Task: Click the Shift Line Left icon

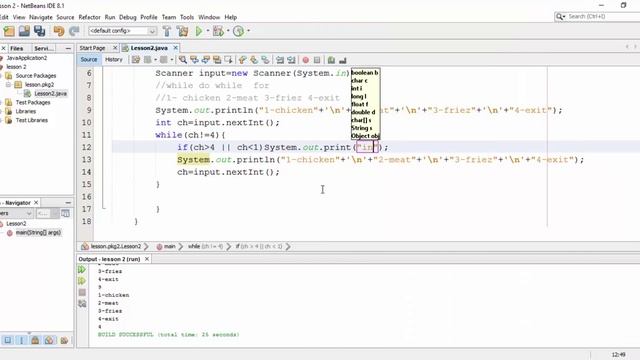Action: [280, 60]
